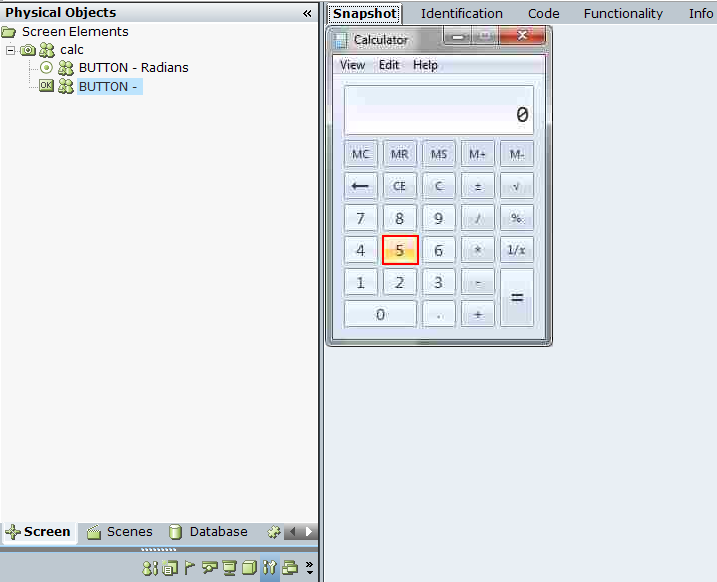717x582 pixels.
Task: Select the OK BUTTON - tree item
Action: (x=108, y=87)
